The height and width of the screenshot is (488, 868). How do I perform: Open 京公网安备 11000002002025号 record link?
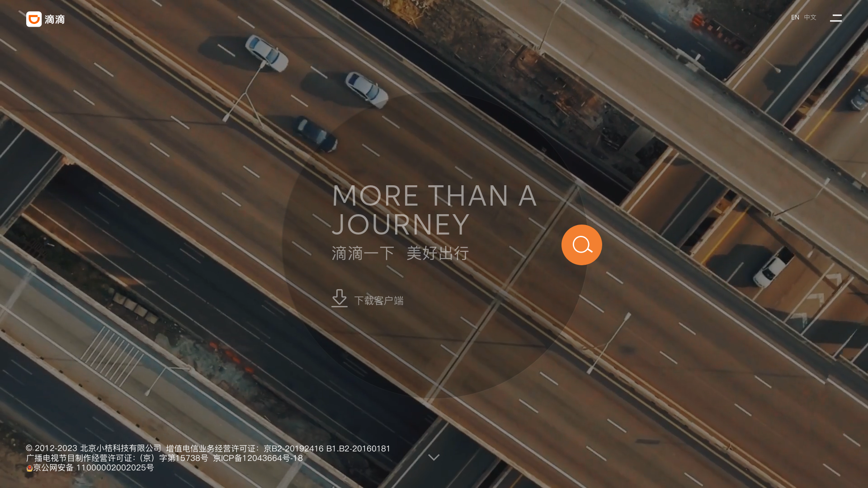tap(94, 468)
